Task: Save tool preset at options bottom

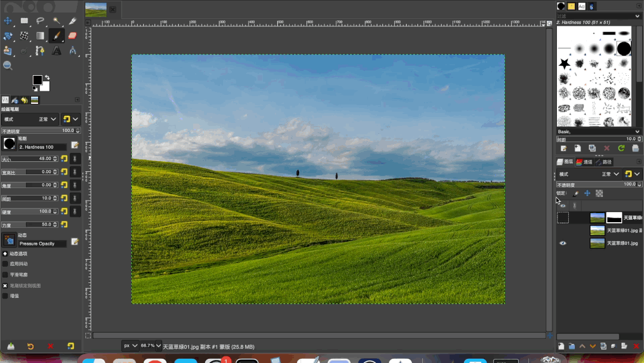Action: [x=11, y=346]
